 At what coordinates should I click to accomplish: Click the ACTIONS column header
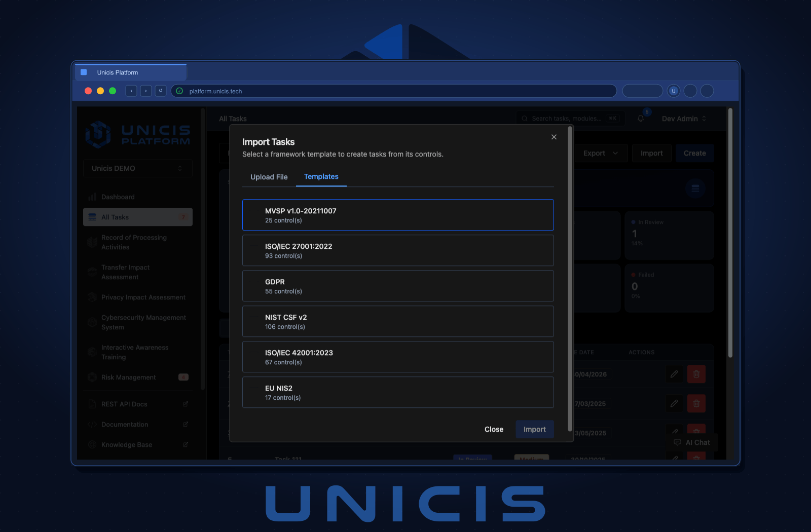pyautogui.click(x=642, y=352)
